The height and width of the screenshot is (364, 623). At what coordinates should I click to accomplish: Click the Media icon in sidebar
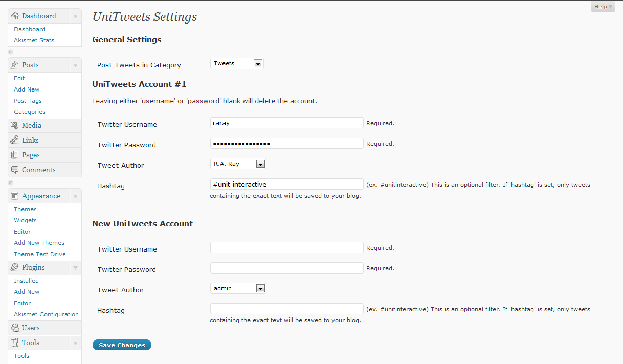pyautogui.click(x=15, y=125)
